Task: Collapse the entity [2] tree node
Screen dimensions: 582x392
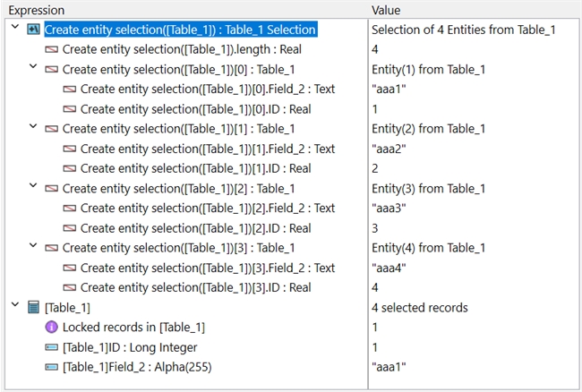Action: 34,188
